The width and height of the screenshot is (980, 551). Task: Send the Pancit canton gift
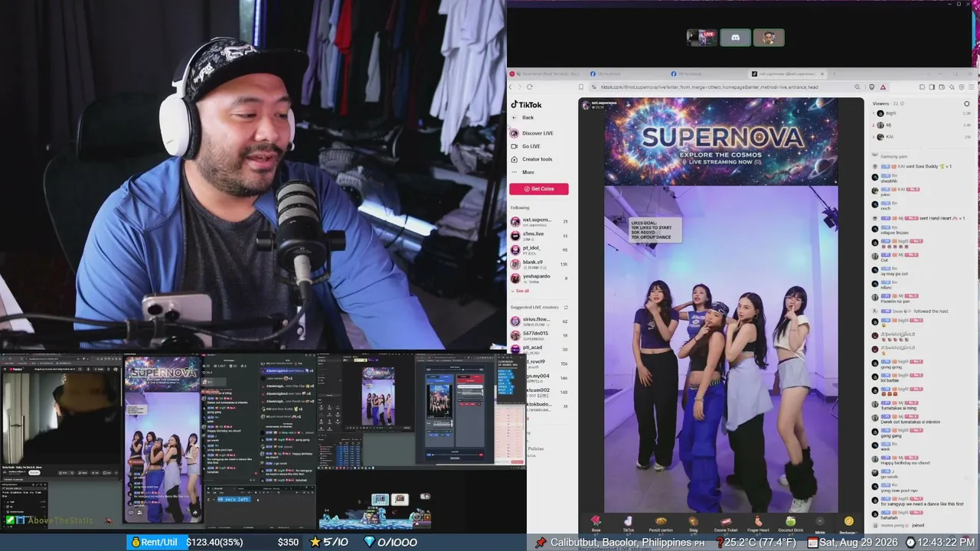661,523
